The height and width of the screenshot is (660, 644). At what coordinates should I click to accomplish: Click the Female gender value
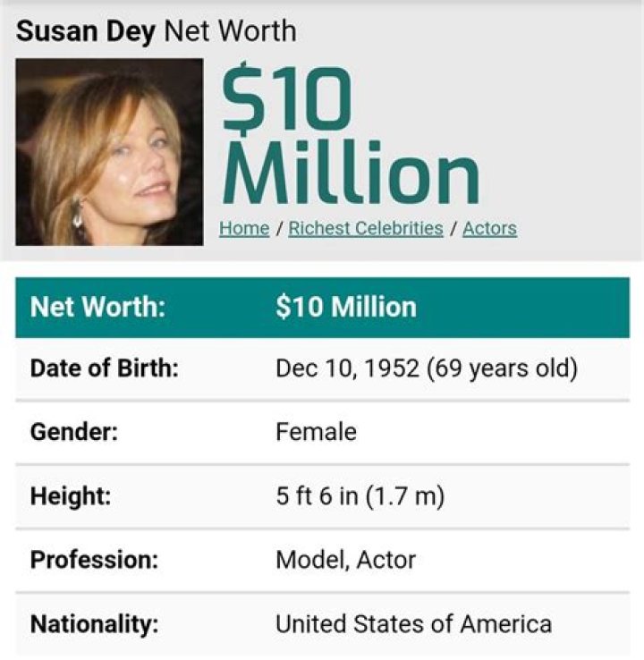[316, 432]
